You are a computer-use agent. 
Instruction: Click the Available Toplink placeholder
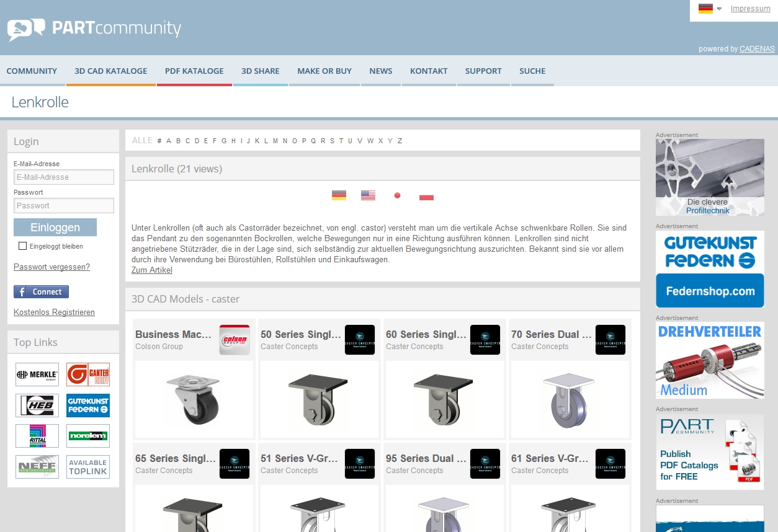pyautogui.click(x=88, y=467)
